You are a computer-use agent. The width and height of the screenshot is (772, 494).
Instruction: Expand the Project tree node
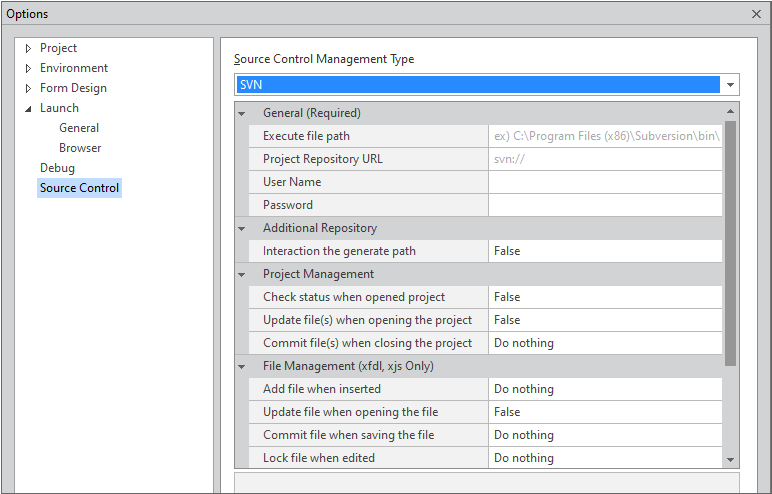(29, 48)
